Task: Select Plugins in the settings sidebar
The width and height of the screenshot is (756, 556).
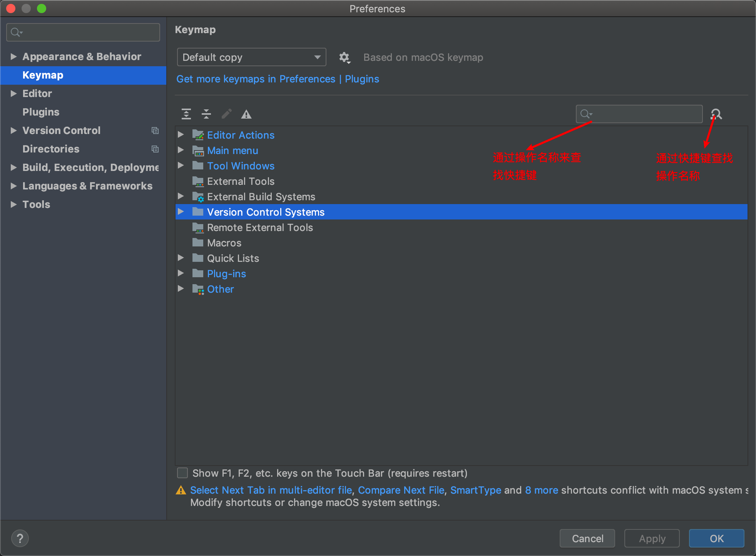Action: tap(41, 112)
